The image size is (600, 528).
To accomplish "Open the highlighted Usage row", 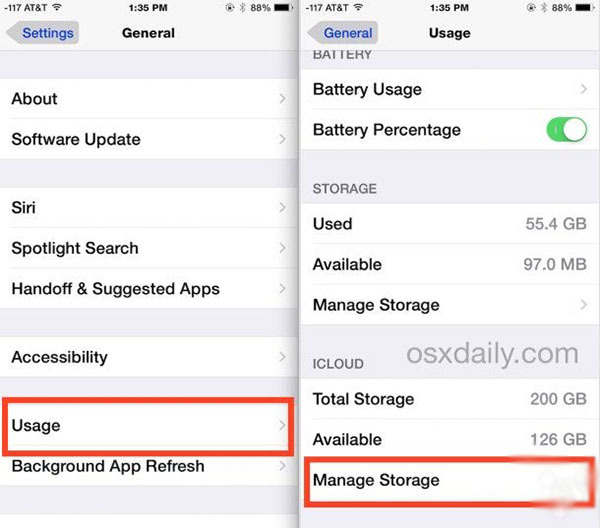I will pos(148,426).
